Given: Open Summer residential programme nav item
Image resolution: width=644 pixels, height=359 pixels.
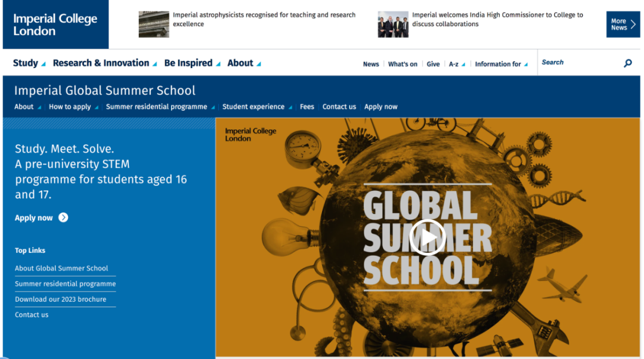Looking at the screenshot, I should [156, 107].
